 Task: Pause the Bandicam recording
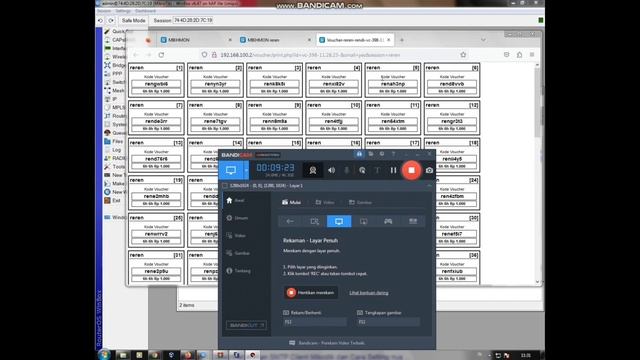393,170
